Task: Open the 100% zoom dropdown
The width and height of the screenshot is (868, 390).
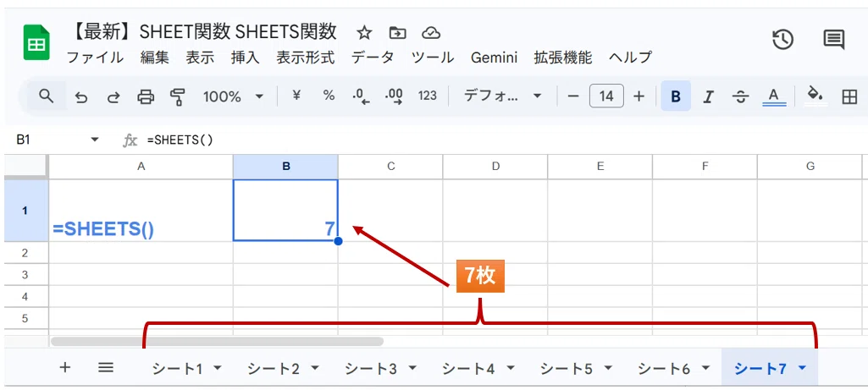Action: 233,96
